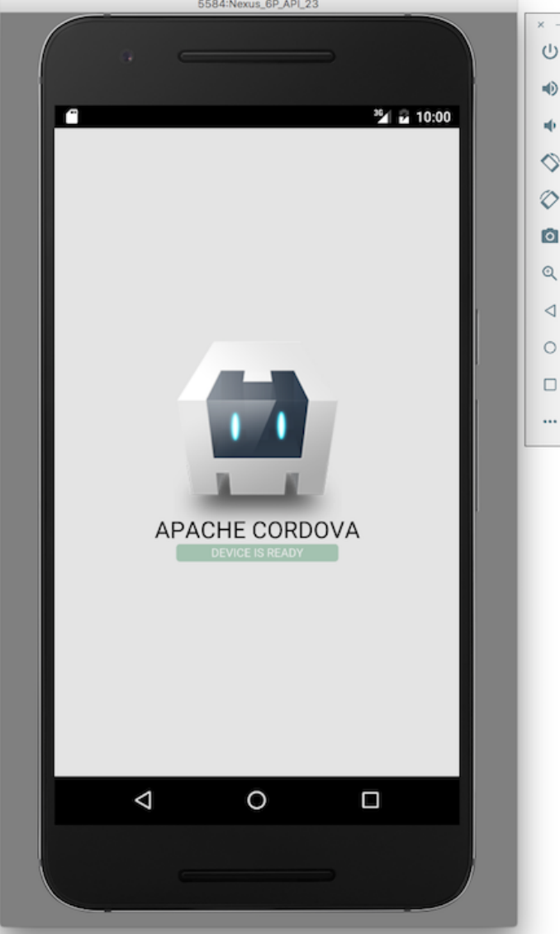560x934 pixels.
Task: Tap the Cordova robot logo image
Action: coord(258,419)
